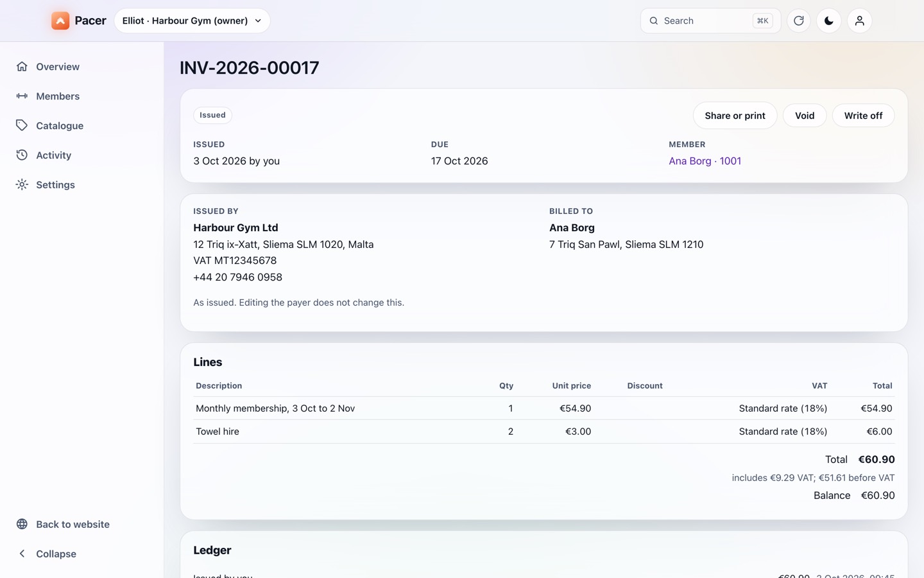Image resolution: width=924 pixels, height=578 pixels.
Task: Click the Catalogue tag icon
Action: pos(22,125)
